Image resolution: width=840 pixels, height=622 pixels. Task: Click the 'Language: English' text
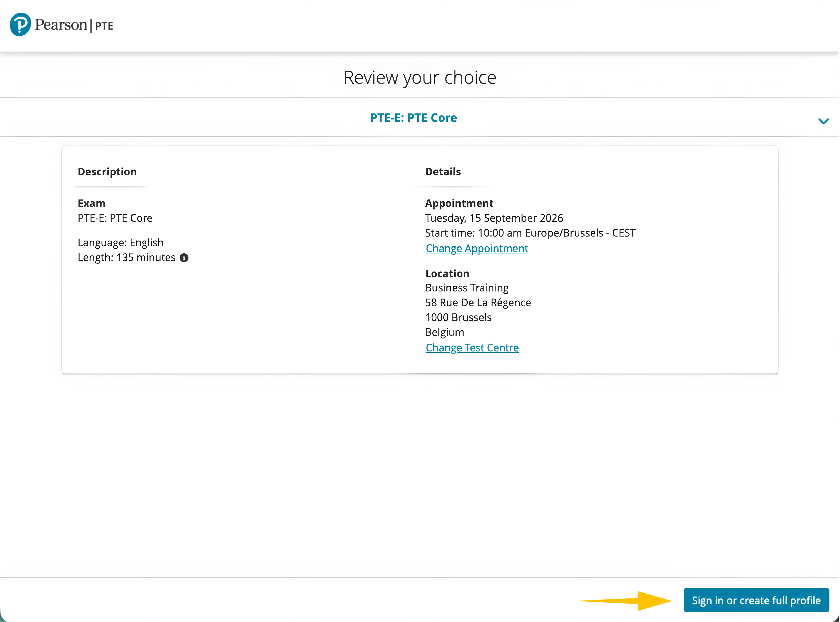tap(120, 243)
